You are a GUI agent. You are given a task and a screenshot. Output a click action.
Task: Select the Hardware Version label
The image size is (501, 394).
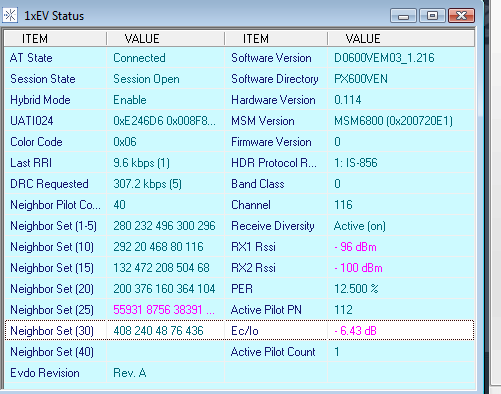[x=273, y=100]
